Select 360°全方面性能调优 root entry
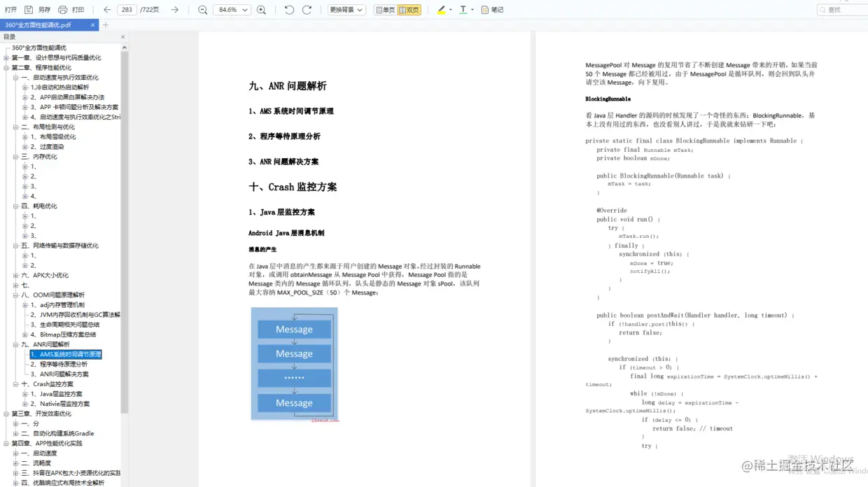The width and height of the screenshot is (868, 487). (x=39, y=48)
